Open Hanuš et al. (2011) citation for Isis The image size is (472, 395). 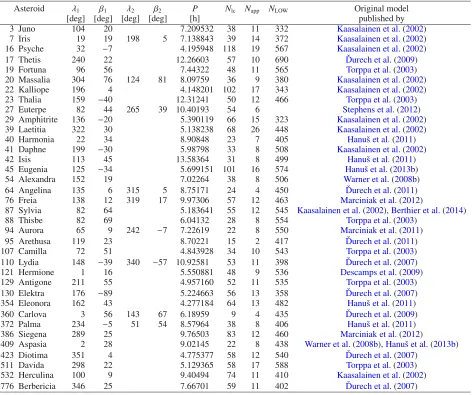tap(381, 160)
